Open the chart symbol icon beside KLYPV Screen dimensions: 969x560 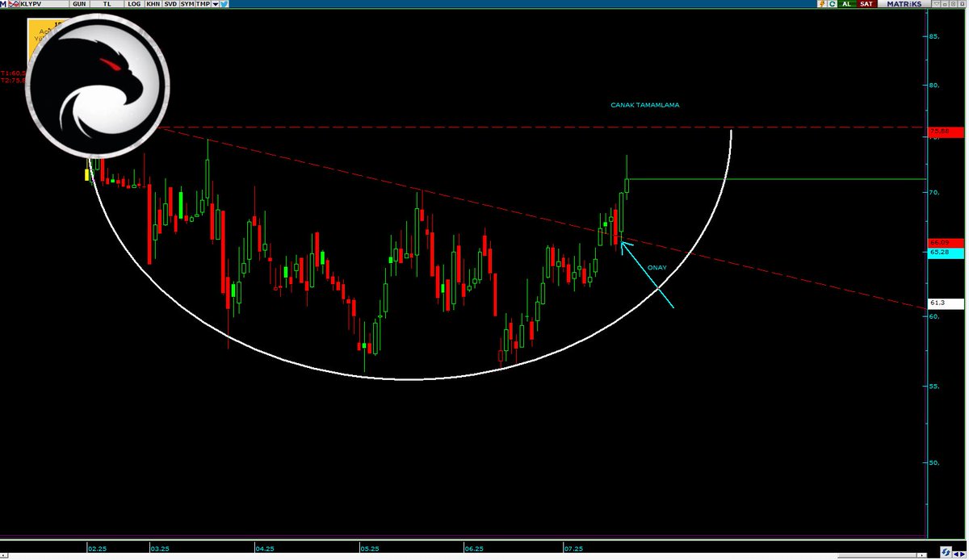(x=14, y=4)
